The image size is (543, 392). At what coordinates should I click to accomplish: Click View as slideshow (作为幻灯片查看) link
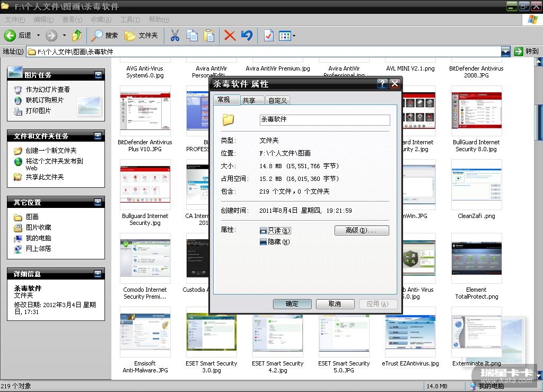point(48,89)
